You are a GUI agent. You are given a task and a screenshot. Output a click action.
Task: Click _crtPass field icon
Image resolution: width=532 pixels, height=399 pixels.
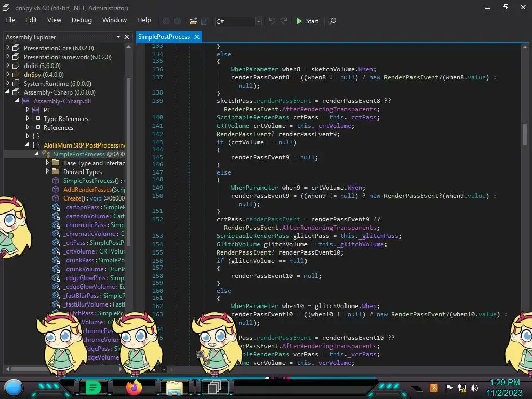[56, 243]
